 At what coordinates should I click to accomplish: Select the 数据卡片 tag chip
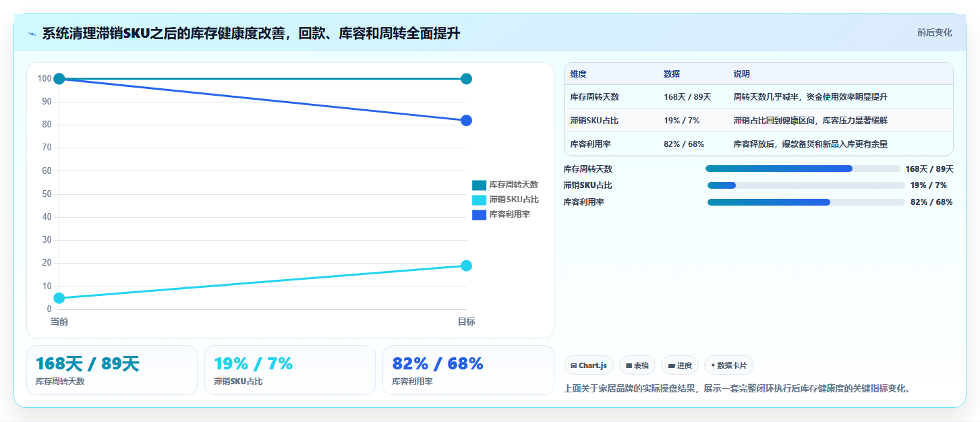pyautogui.click(x=728, y=365)
